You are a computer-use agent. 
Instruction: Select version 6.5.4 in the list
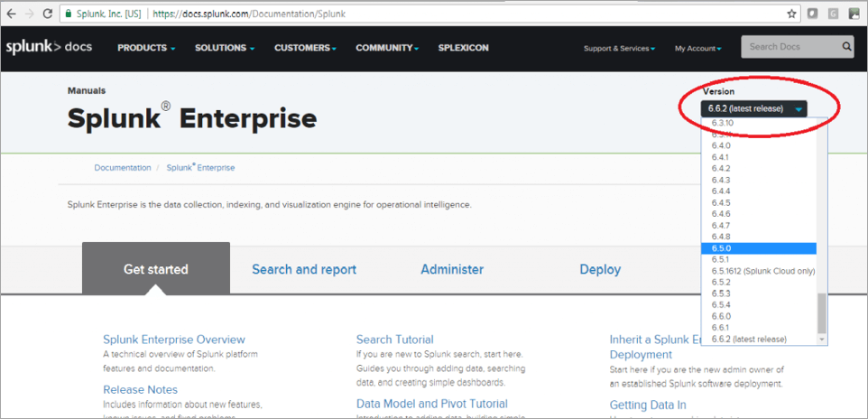pos(759,305)
